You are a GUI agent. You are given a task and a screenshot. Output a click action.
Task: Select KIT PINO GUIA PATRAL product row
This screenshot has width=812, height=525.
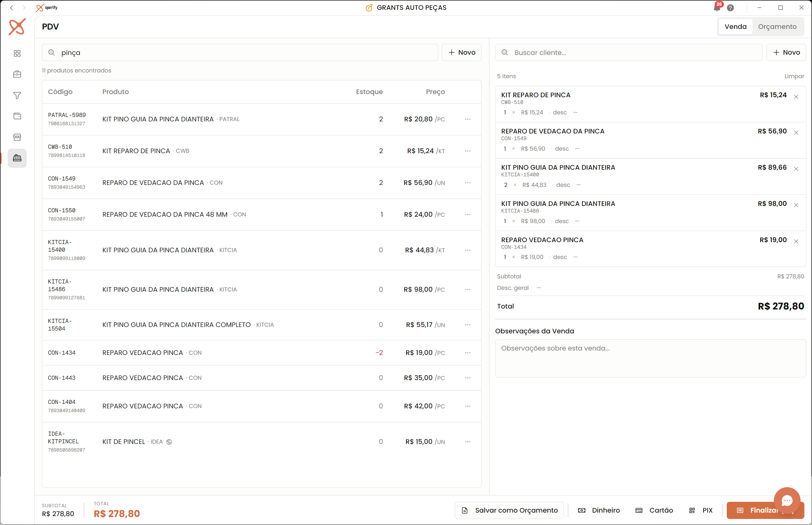261,119
